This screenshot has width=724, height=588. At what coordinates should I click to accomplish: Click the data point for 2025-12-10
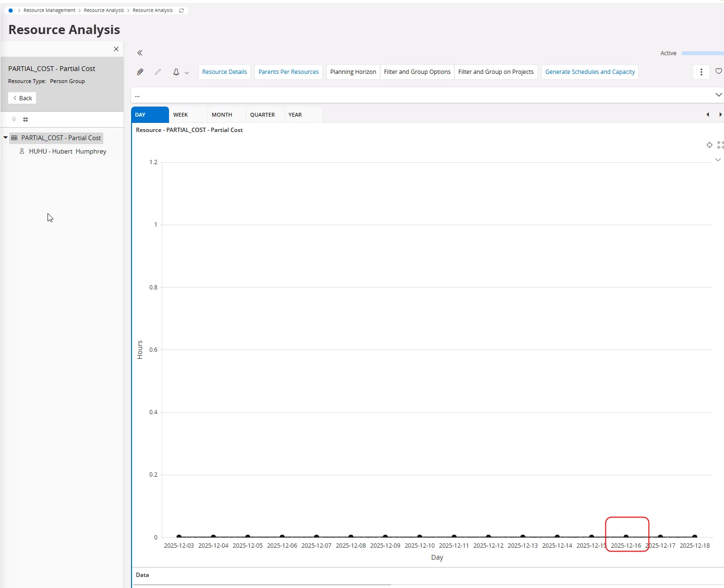click(x=420, y=537)
